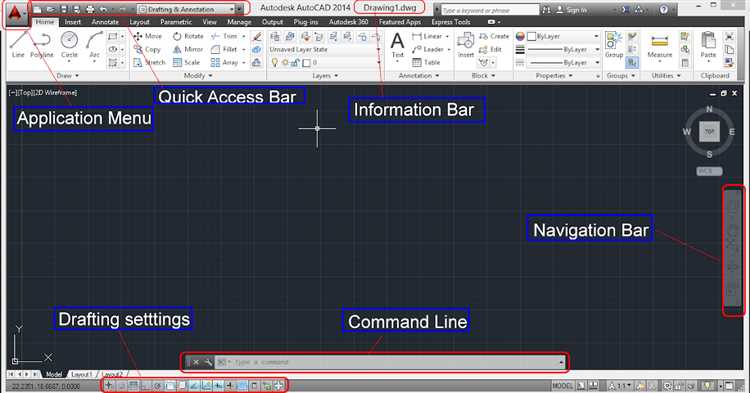The image size is (750, 393).
Task: Click the Trim tool
Action: tap(224, 36)
